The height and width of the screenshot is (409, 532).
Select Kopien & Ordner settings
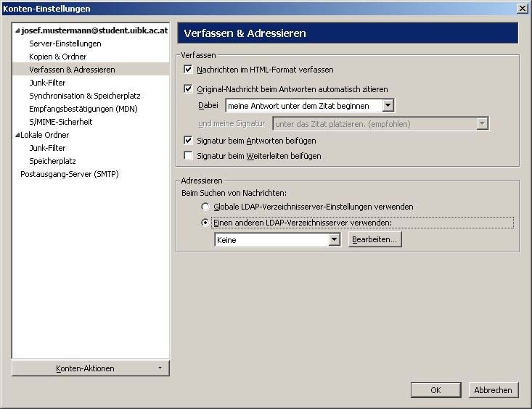[58, 57]
